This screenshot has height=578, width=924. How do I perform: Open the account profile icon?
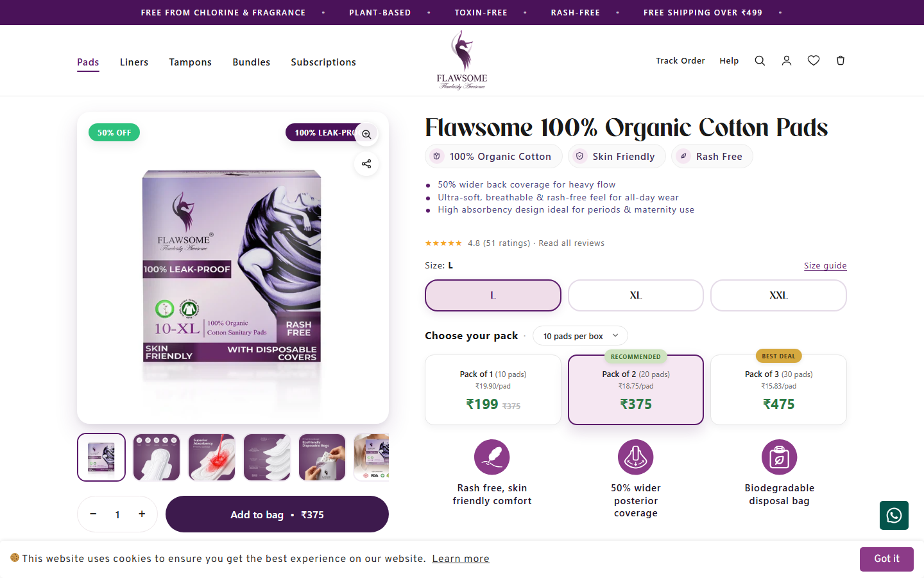click(x=787, y=60)
